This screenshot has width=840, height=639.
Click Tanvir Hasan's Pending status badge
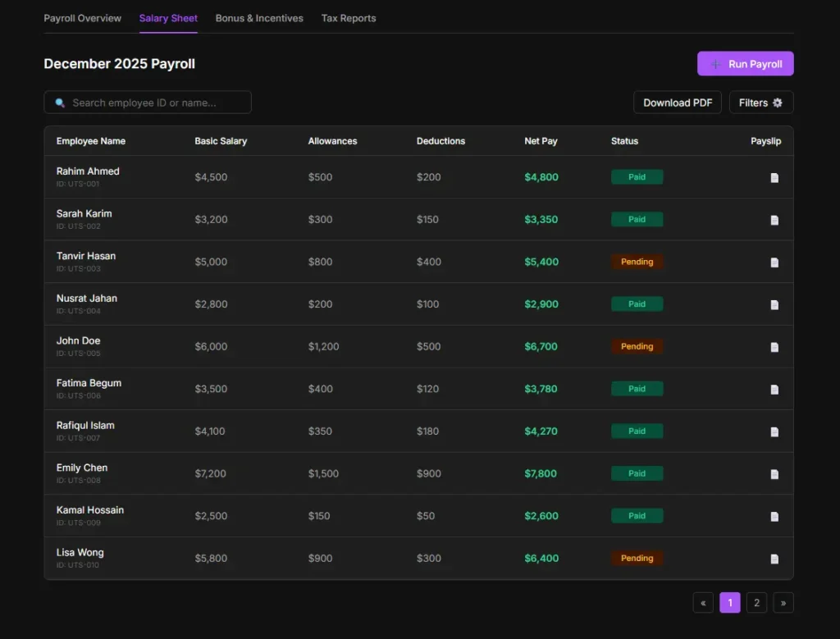637,262
